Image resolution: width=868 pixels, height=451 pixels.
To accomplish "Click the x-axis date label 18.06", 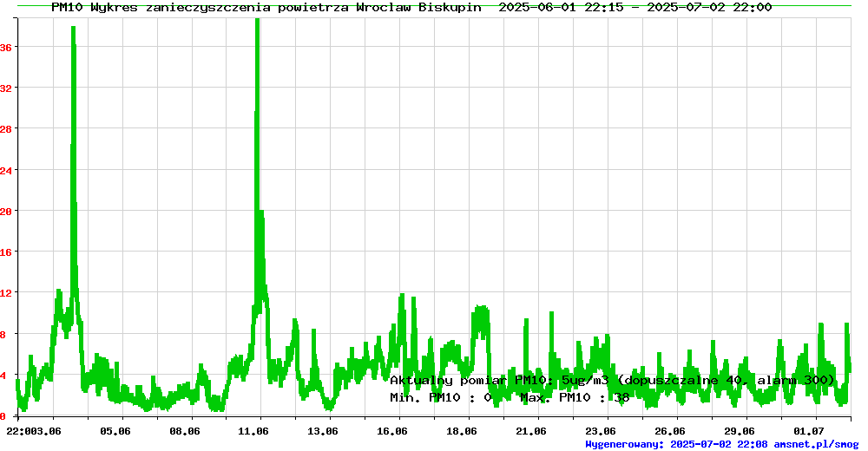I will coord(462,431).
